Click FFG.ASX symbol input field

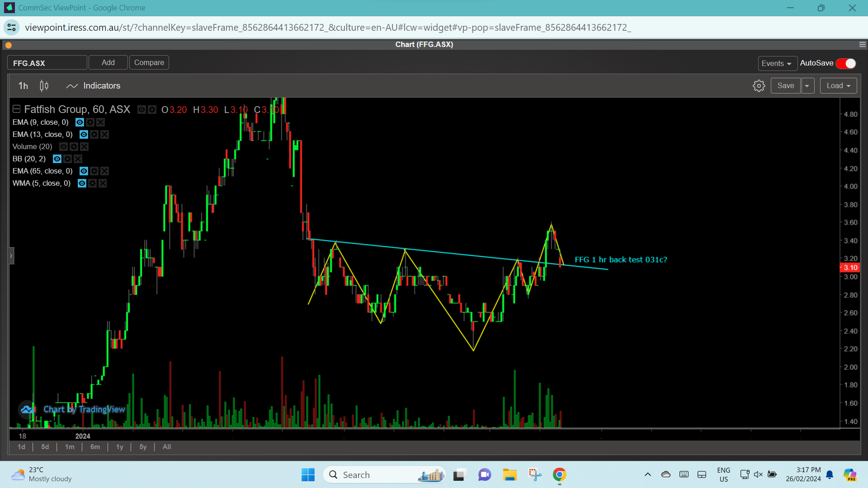(47, 63)
